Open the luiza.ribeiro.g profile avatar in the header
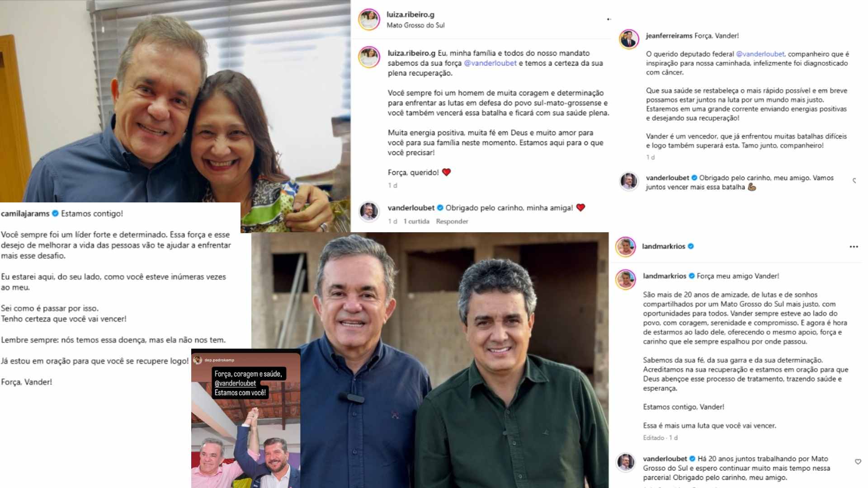This screenshot has height=488, width=868. 369,19
